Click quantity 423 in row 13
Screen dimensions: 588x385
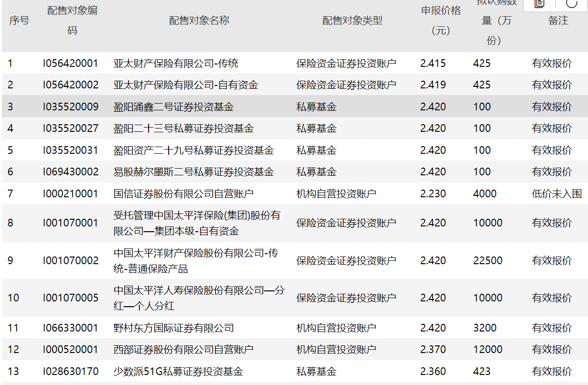[x=482, y=371]
